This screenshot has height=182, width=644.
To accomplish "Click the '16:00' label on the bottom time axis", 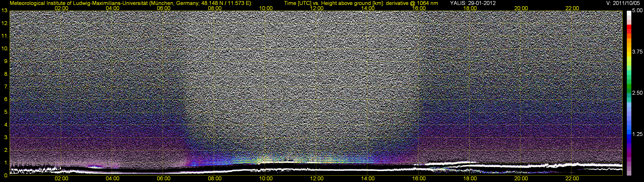I will [419, 179].
